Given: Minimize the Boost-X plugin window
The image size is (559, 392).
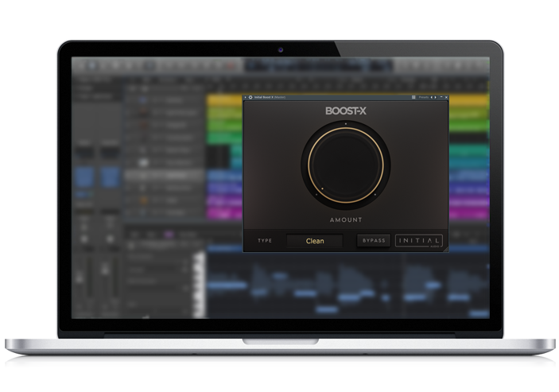Looking at the screenshot, I should coord(441,97).
